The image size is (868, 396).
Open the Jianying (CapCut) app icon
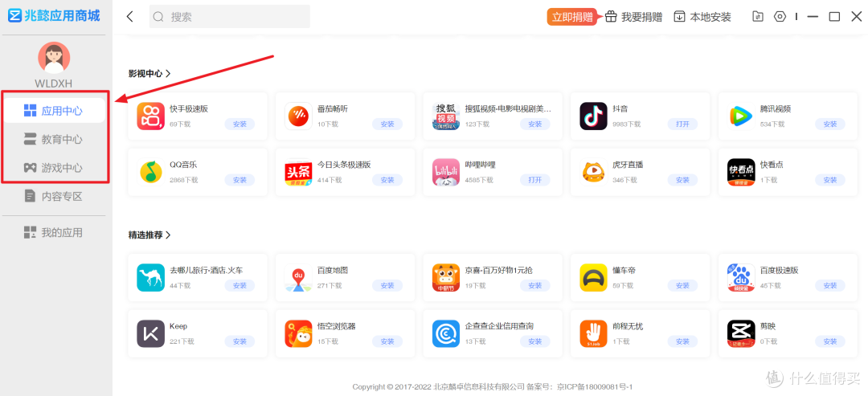741,333
